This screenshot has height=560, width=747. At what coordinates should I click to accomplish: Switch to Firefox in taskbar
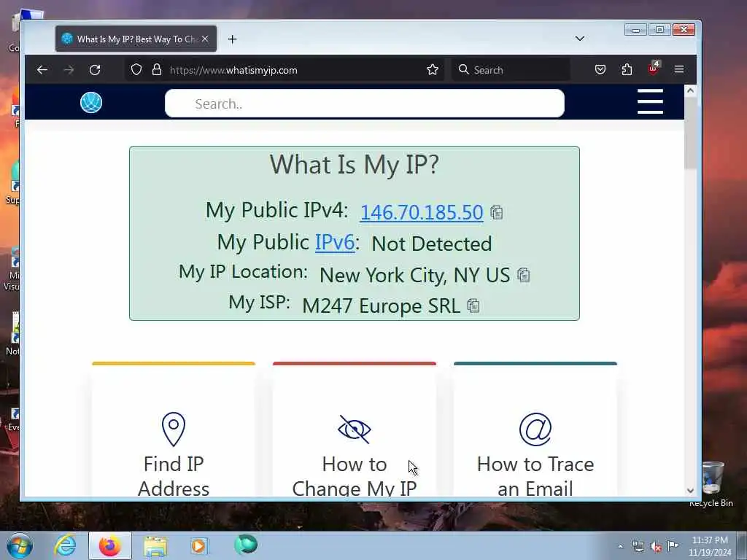[x=109, y=545]
